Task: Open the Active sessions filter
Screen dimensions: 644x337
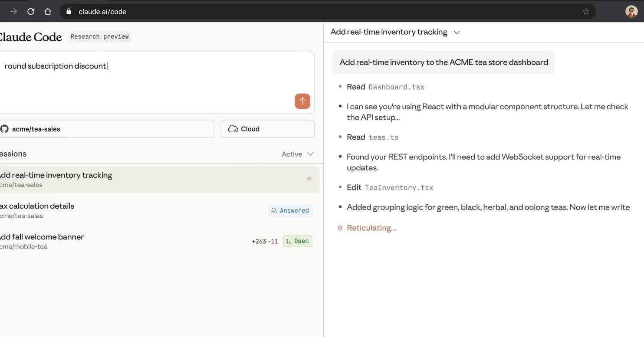Action: tap(297, 154)
